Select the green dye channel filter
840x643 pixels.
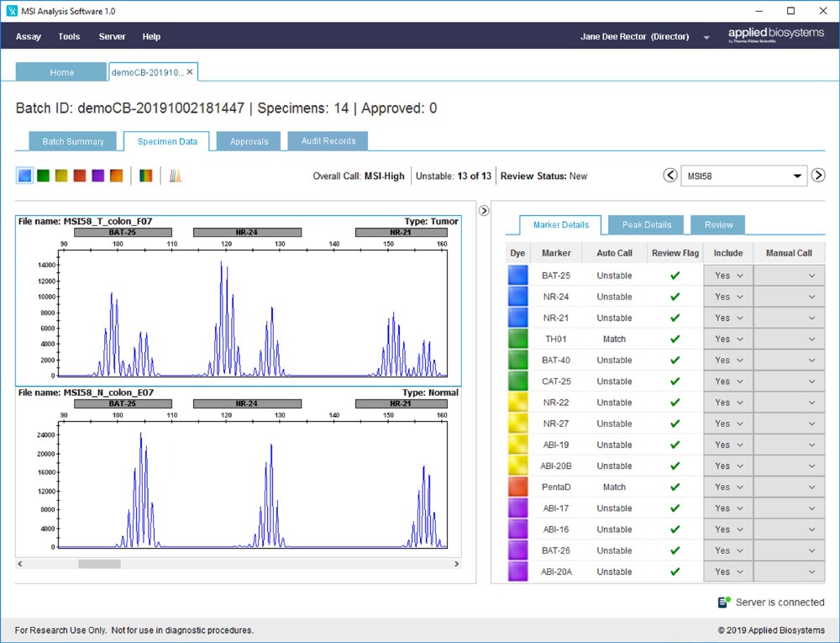[x=43, y=175]
